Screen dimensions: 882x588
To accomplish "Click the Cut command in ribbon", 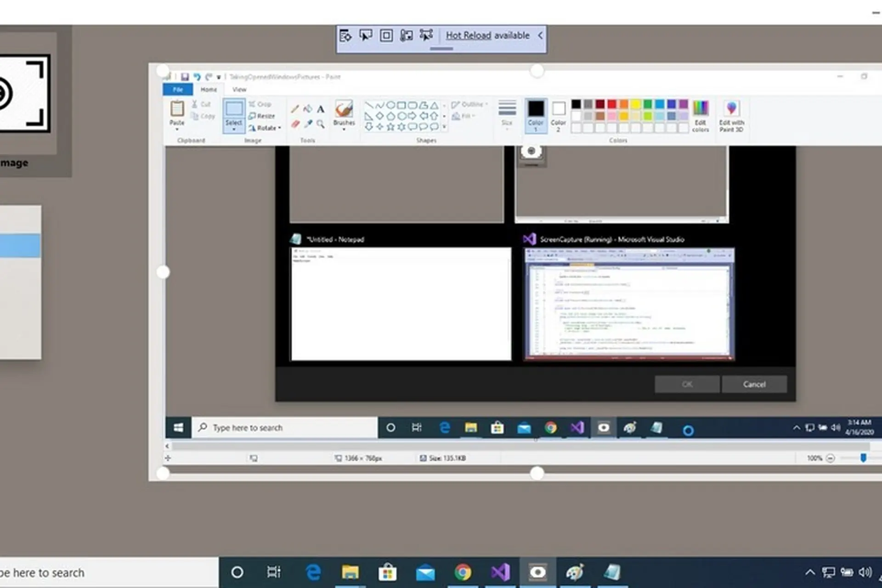I will (202, 104).
